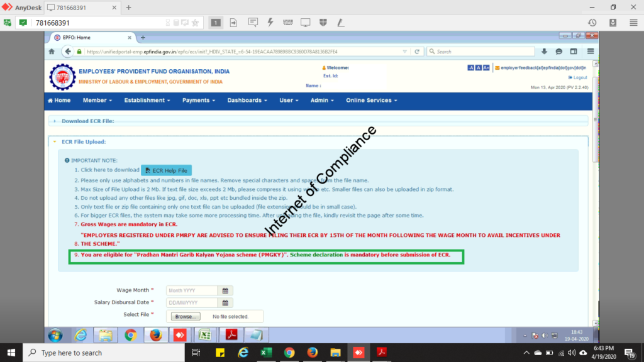Viewport: 644px width, 362px height.
Task: Open host Windows Start button
Action: [11, 353]
